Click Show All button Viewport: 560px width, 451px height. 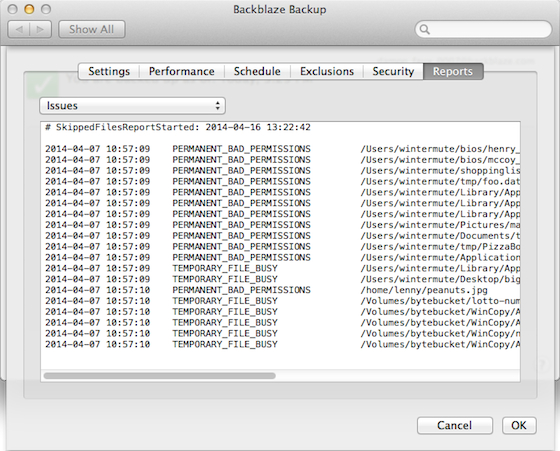(91, 29)
